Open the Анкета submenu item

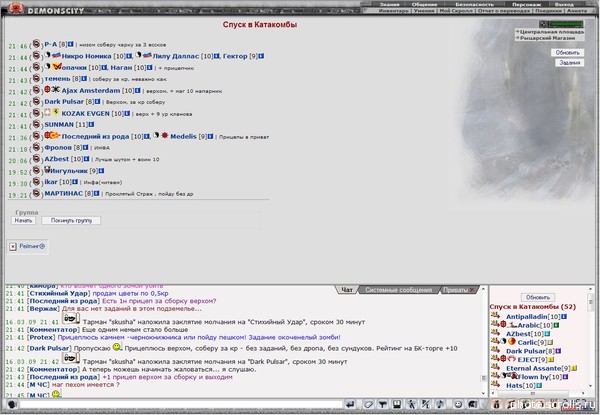(x=577, y=11)
